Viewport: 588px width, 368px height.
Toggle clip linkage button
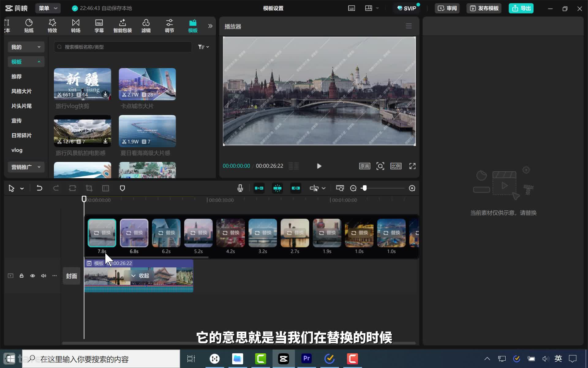point(296,188)
